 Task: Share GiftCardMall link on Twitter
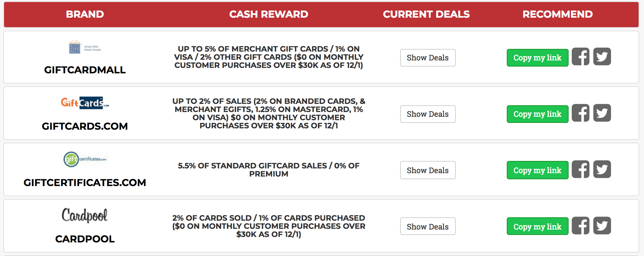(602, 56)
